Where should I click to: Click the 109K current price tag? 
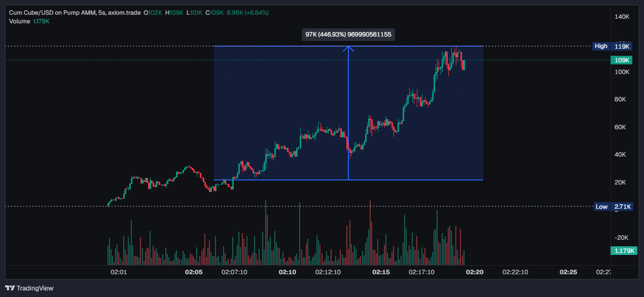[622, 60]
